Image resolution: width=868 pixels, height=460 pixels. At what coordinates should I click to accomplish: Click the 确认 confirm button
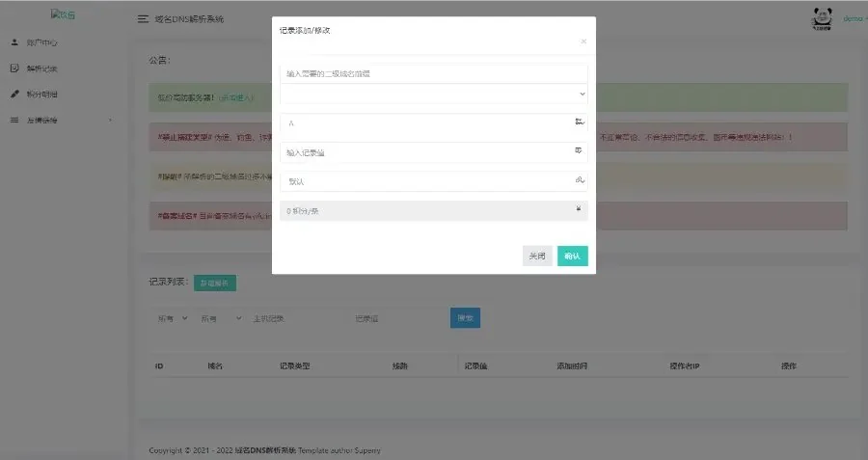coord(572,256)
